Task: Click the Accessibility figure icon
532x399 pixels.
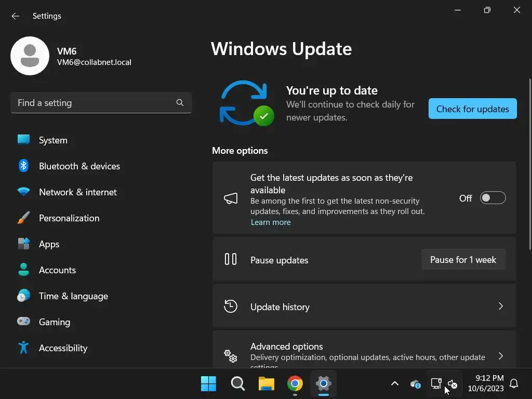Action: [x=23, y=348]
